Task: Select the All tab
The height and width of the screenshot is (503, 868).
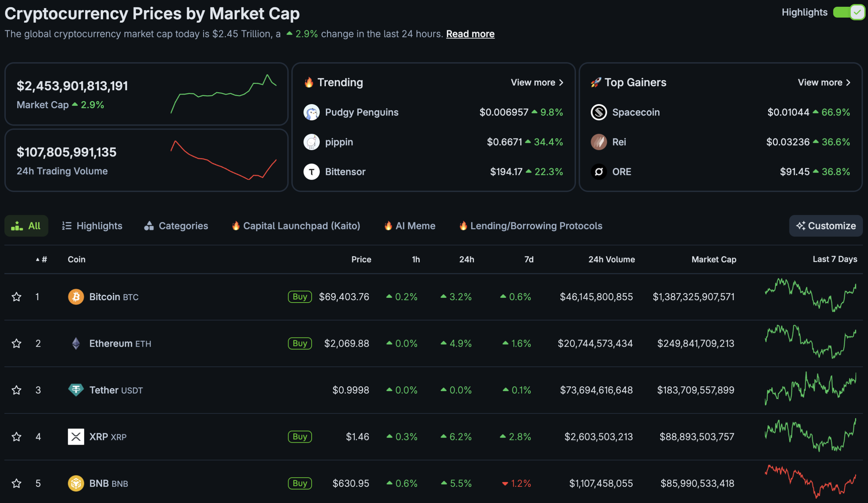Action: coord(26,226)
